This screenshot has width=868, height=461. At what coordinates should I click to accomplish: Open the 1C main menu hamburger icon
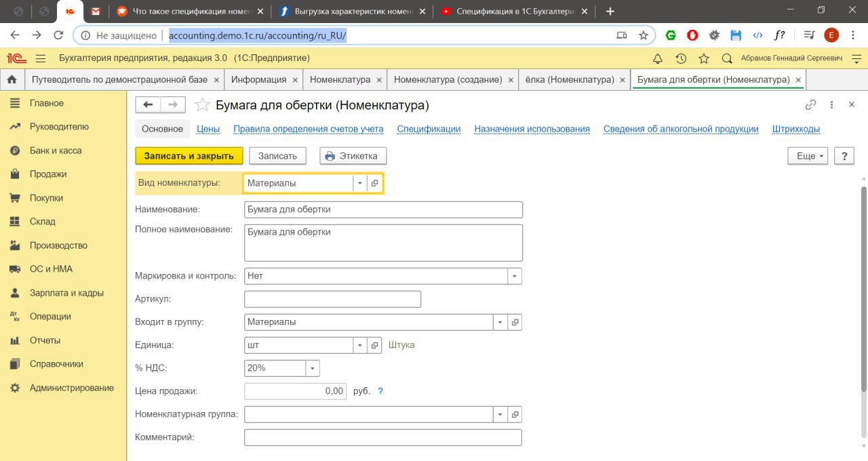click(41, 58)
